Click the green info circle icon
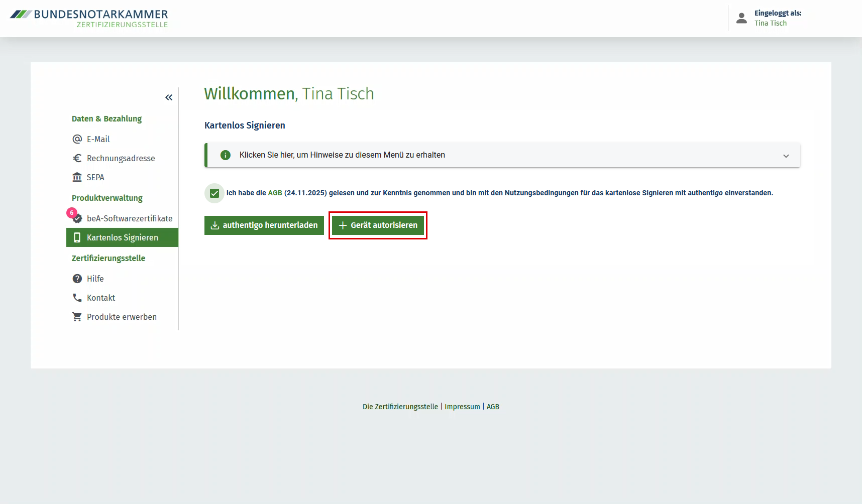The width and height of the screenshot is (862, 504). 226,155
